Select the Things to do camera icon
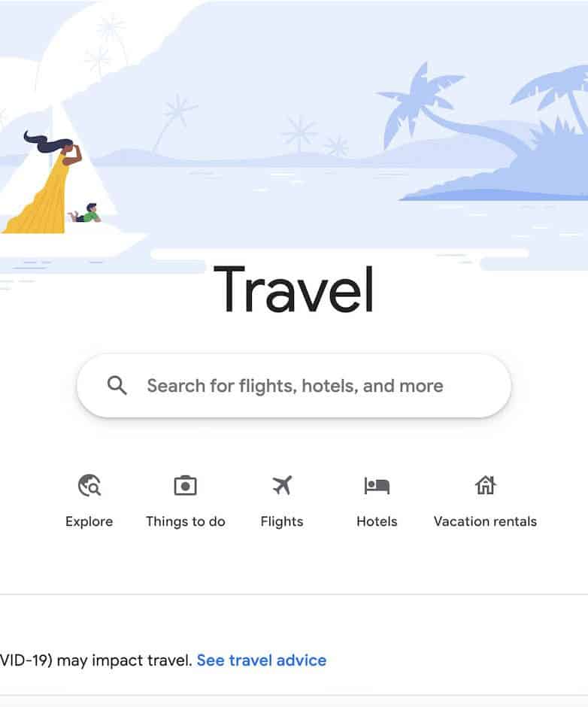588x707 pixels. click(185, 486)
